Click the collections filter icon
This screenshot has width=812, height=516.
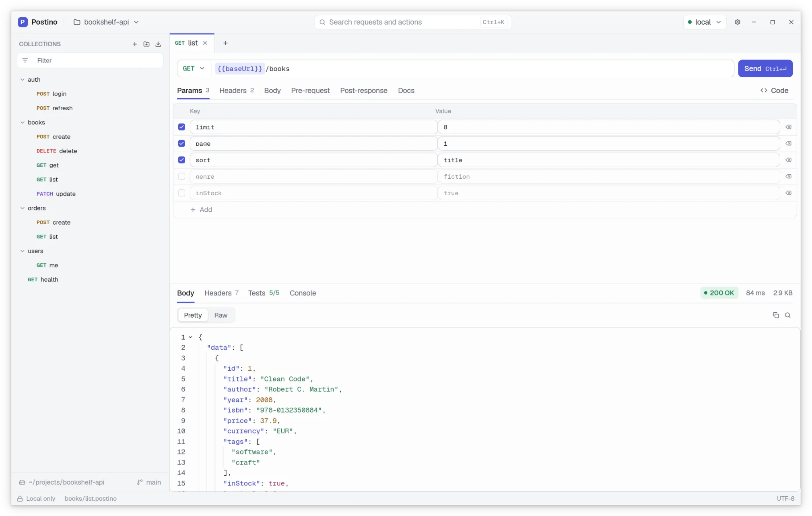pos(25,60)
